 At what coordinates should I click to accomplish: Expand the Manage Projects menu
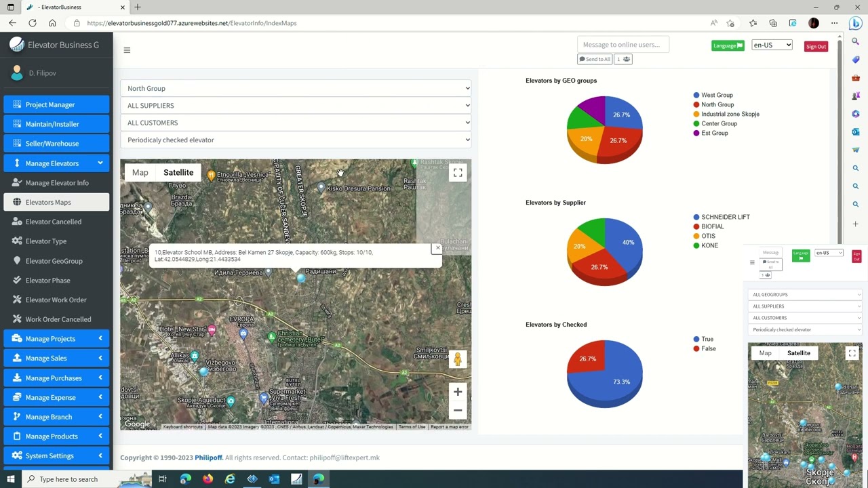pos(56,339)
